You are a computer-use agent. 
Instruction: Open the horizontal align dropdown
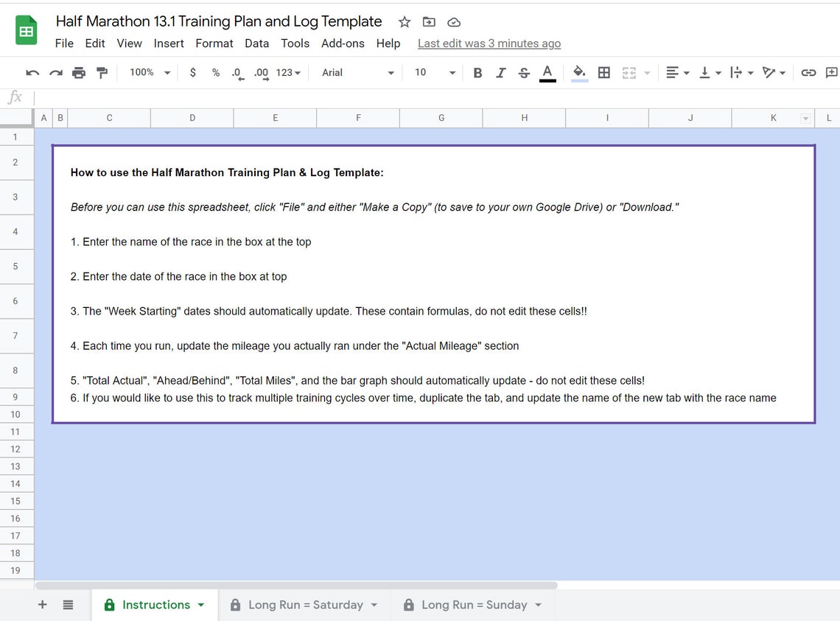[676, 72]
